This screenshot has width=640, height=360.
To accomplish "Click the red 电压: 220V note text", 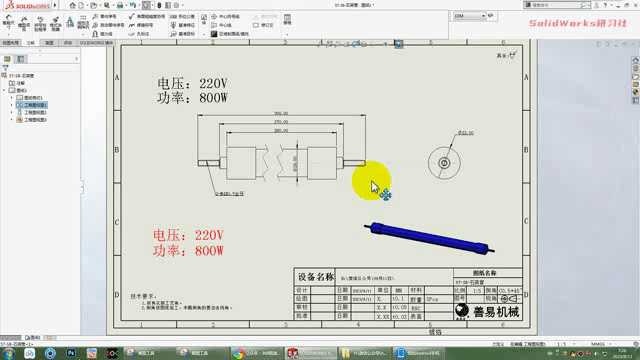I will pyautogui.click(x=188, y=236).
